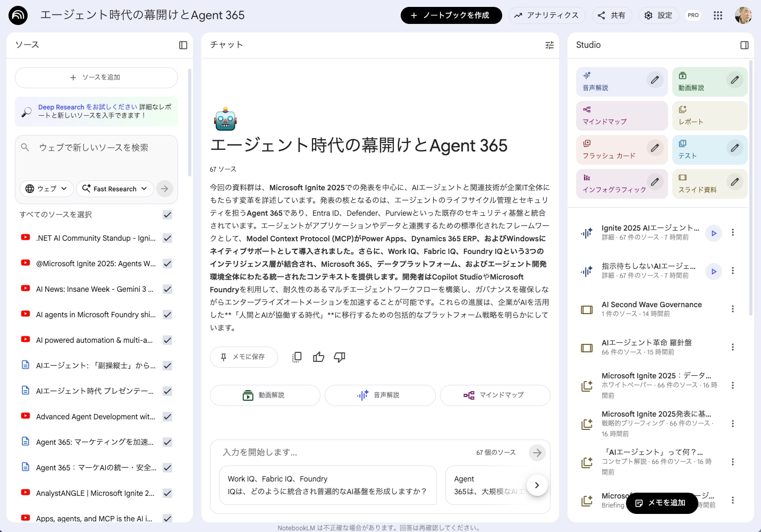Viewport: 761px width, 532px height.
Task: Open the Google apps grid icon
Action: click(718, 15)
